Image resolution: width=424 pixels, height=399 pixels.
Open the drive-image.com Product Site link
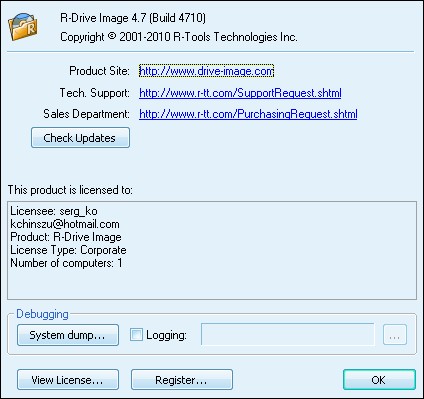click(206, 71)
